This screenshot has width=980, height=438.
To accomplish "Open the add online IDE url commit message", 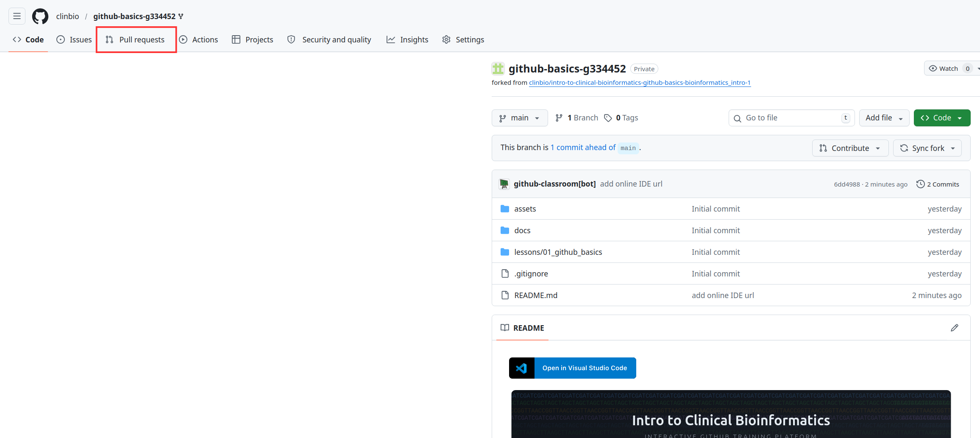I will tap(631, 184).
